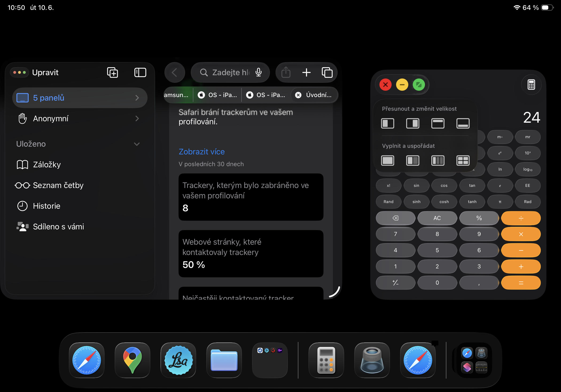Open the tab overview icon
This screenshot has width=561, height=392.
tap(327, 73)
